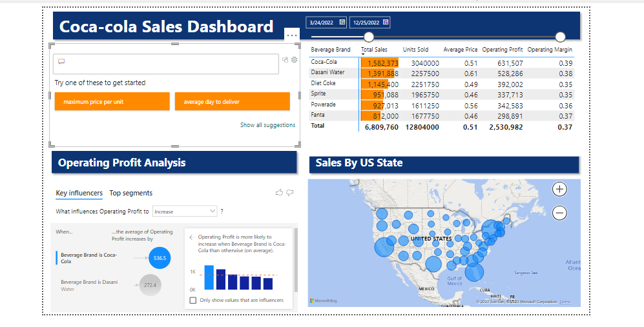This screenshot has width=644, height=327.
Task: Select the Sprite row in the table
Action: (442, 95)
